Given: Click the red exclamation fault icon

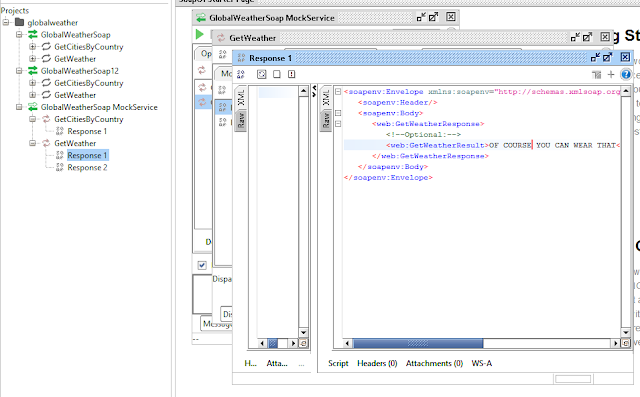Looking at the screenshot, I should [291, 74].
